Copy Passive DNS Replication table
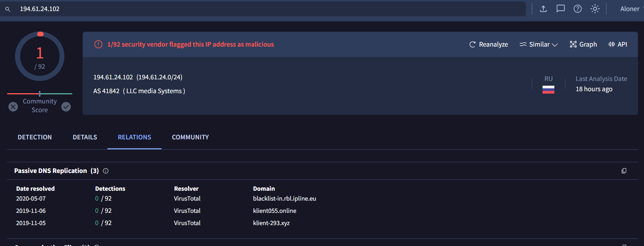This screenshot has height=246, width=644. coord(624,171)
